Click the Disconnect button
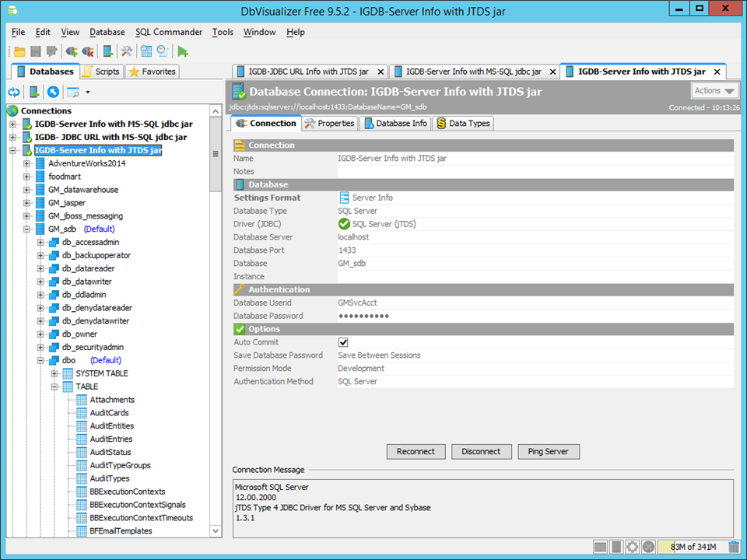Viewport: 747px width, 560px height. [481, 451]
